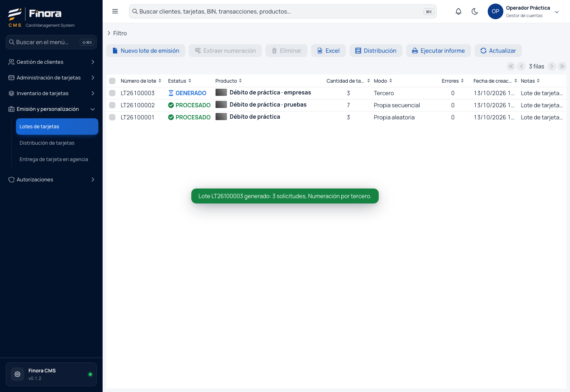Go to first page double-arrow icon
The width and height of the screenshot is (570, 392).
pos(511,66)
